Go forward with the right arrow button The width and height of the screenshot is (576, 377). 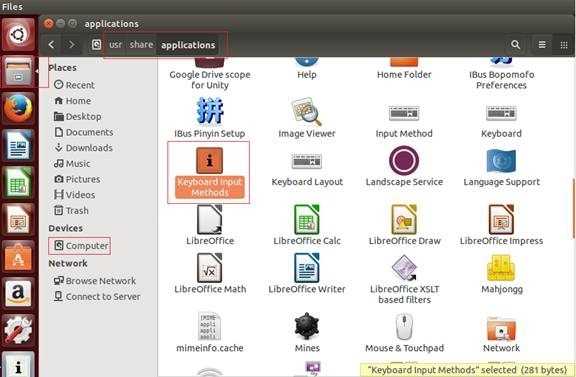(x=71, y=45)
